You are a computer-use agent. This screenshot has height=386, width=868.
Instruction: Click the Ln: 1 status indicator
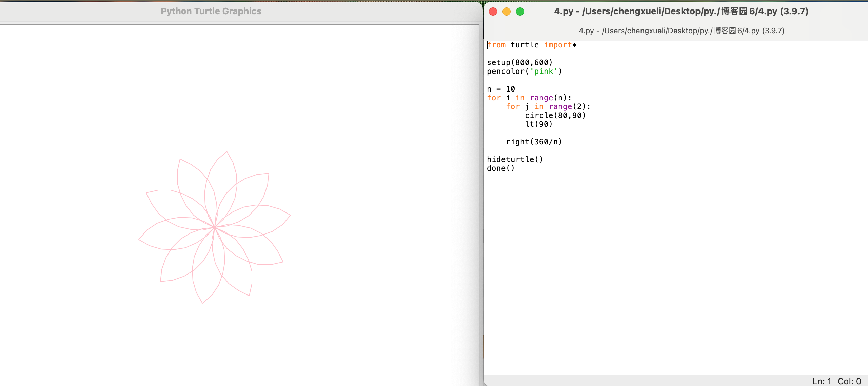[822, 381]
